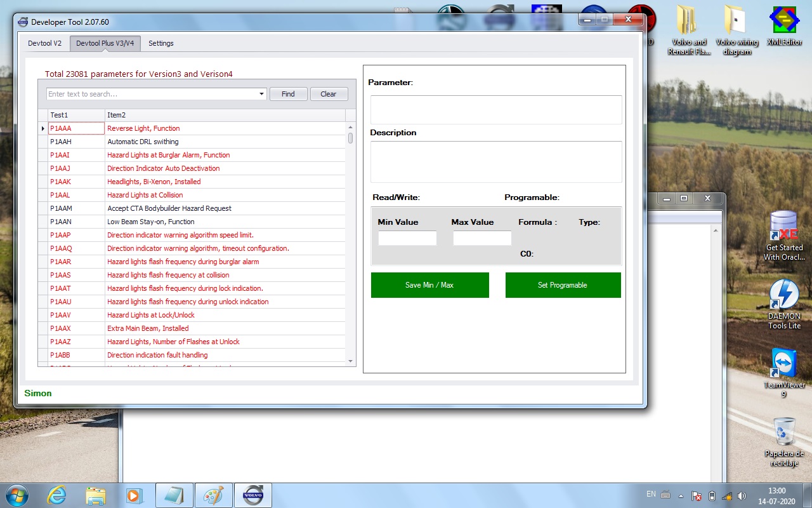Sort by the Item2 column header
812x508 pixels.
click(225, 115)
